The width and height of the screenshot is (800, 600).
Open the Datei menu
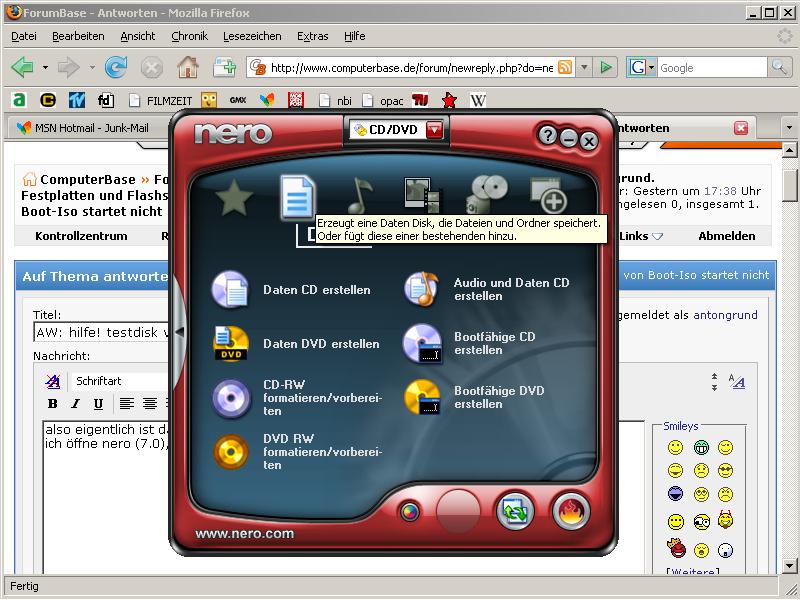click(23, 36)
